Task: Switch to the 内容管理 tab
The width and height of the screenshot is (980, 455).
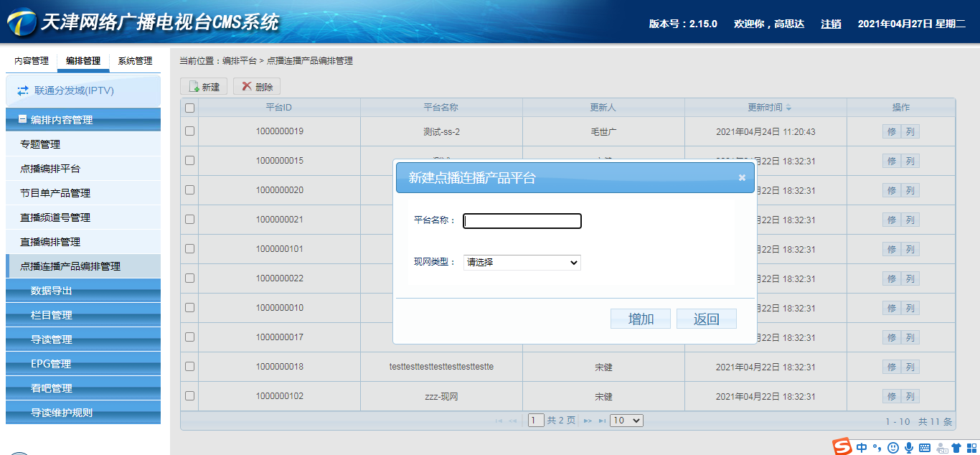Action: [32, 61]
